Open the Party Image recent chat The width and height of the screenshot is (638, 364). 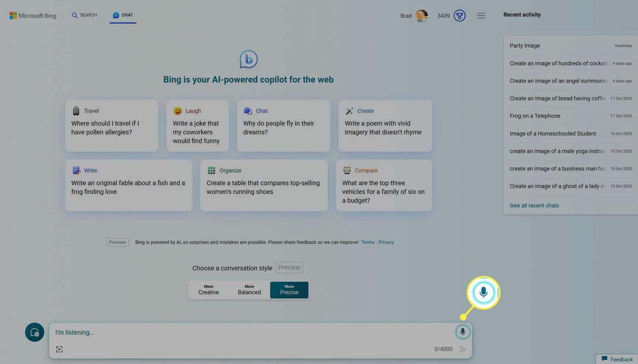(525, 45)
